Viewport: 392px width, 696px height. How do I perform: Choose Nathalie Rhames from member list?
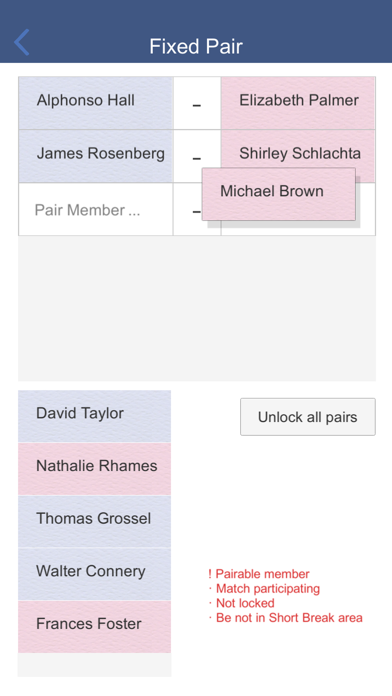pyautogui.click(x=94, y=469)
